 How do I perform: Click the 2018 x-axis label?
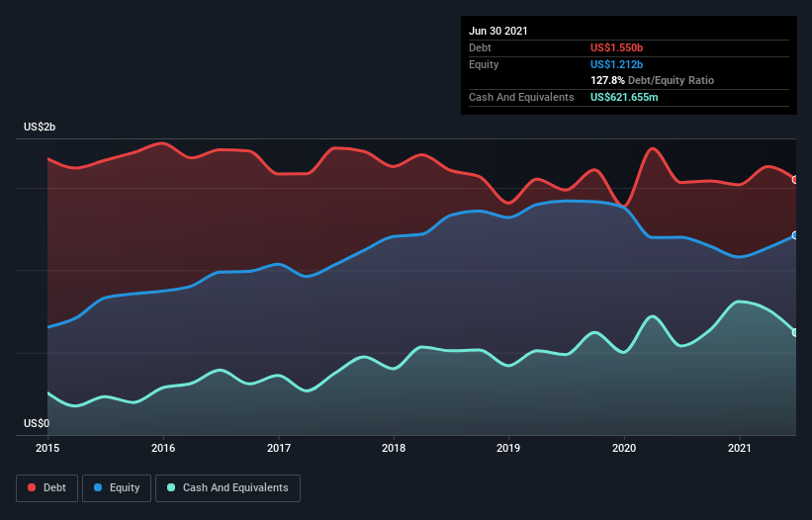(x=394, y=448)
